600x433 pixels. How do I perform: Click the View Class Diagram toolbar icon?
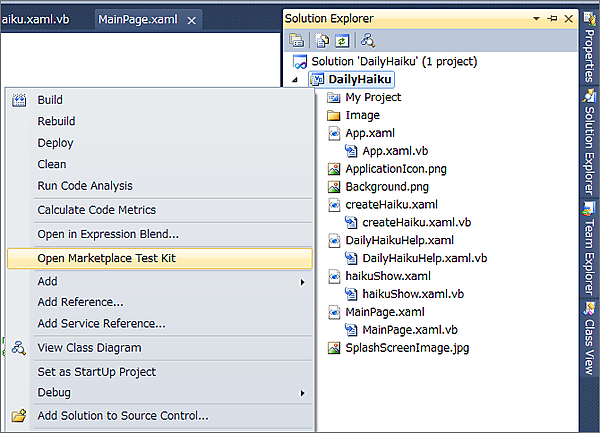368,40
